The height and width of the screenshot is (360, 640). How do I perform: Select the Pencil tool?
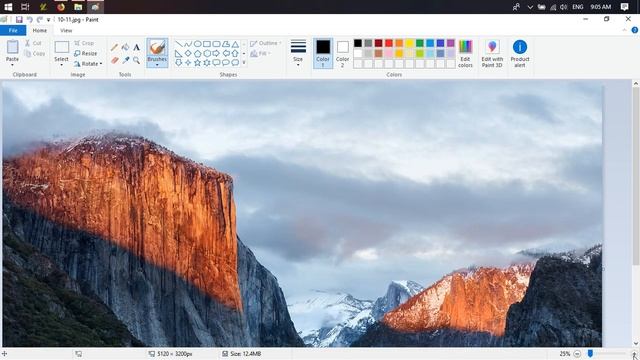pyautogui.click(x=115, y=47)
